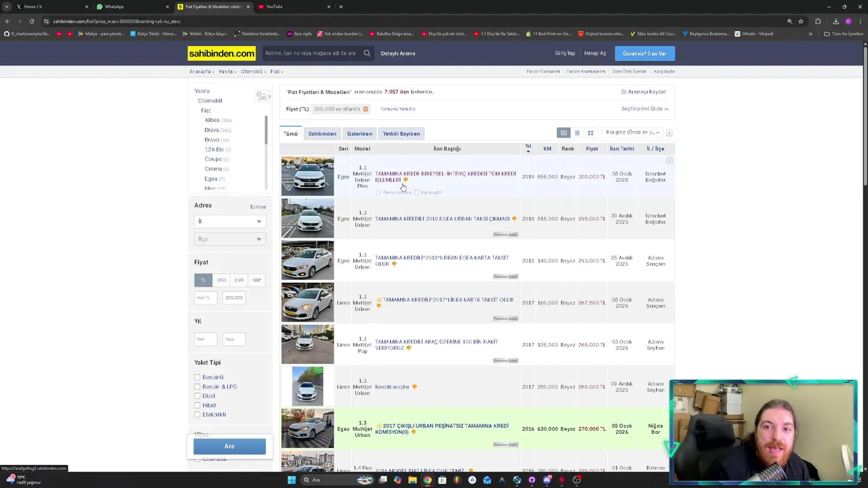The image size is (868, 488).
Task: Open the Yıla göre sorting dropdown
Action: (633, 133)
